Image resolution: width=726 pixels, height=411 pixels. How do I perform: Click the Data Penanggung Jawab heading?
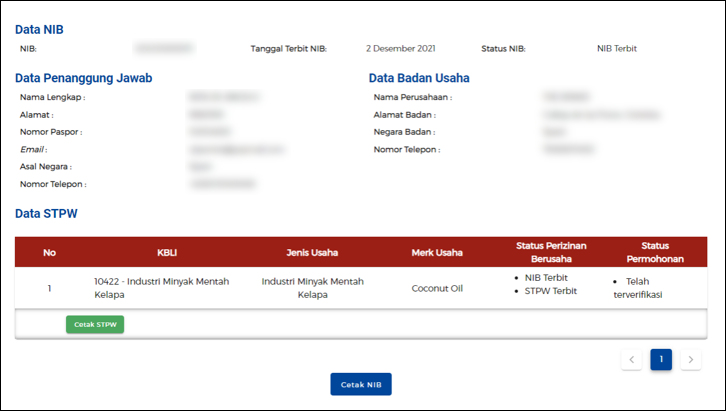click(x=83, y=78)
